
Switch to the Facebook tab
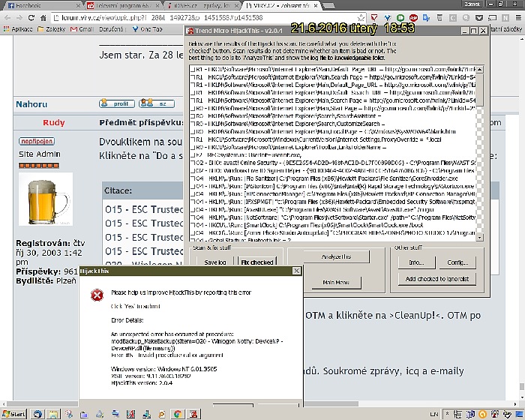42,5
